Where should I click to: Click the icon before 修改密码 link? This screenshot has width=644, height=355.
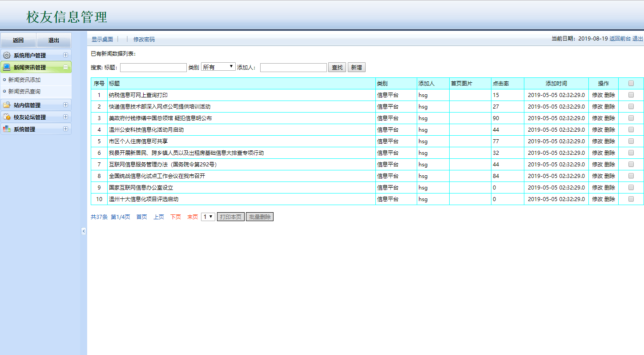127,39
